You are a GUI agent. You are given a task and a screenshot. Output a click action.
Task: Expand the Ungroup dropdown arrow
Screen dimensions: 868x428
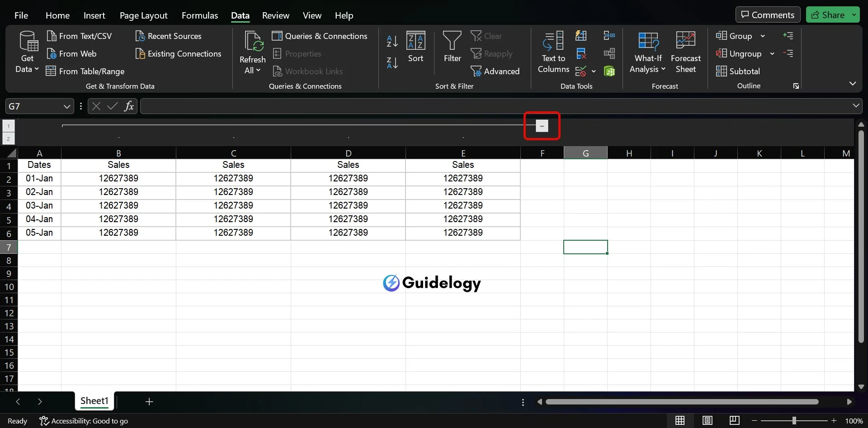(x=772, y=54)
